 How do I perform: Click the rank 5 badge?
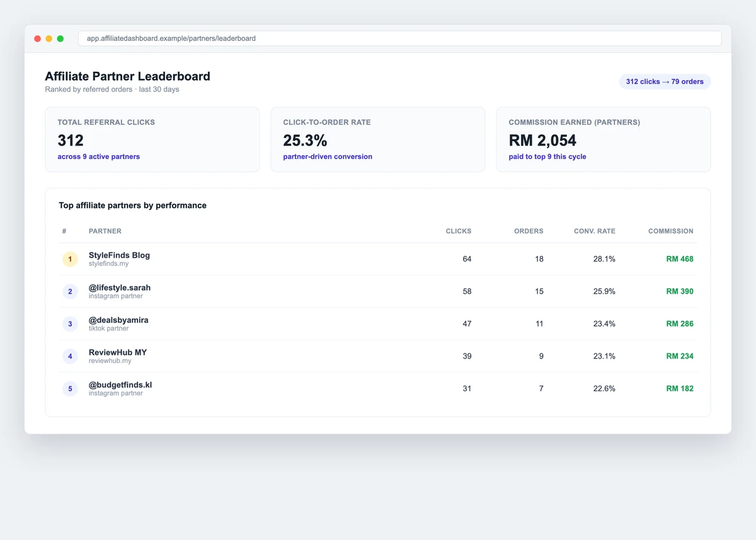click(x=70, y=389)
